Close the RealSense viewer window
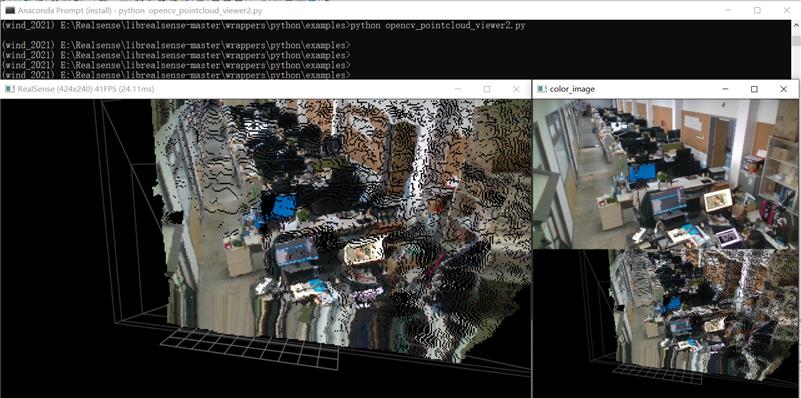801x398 pixels. click(516, 89)
